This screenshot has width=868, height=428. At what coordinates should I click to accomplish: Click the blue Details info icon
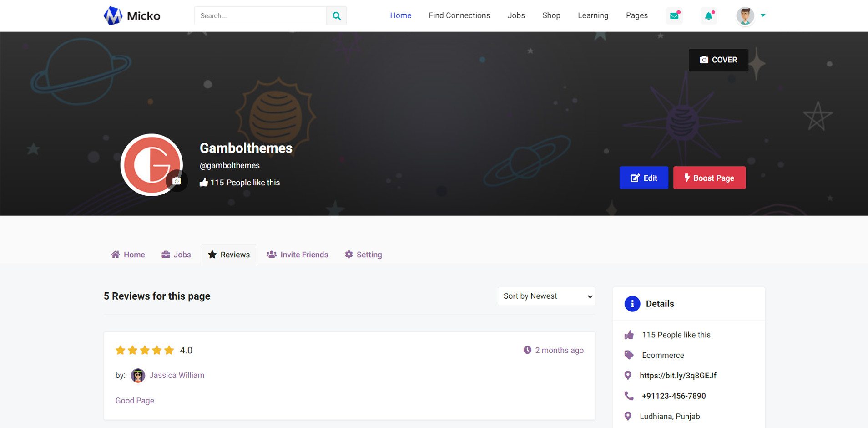(x=632, y=304)
